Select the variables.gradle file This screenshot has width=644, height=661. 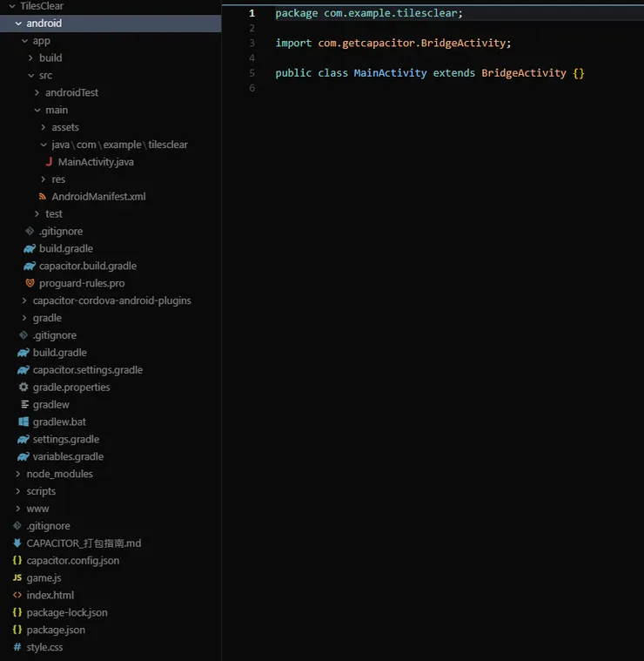(68, 456)
